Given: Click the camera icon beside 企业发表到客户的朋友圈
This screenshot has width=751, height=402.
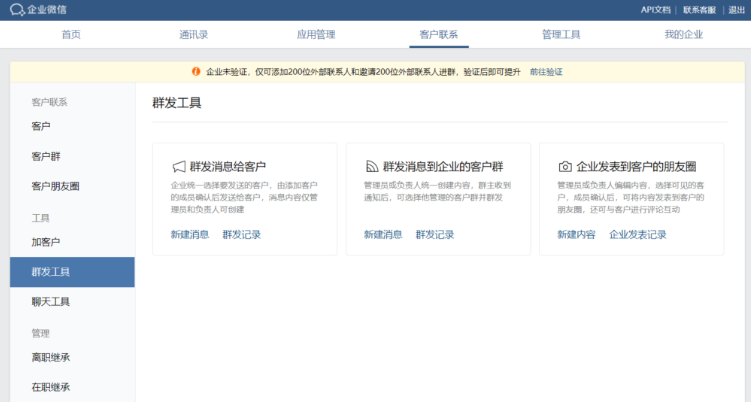Looking at the screenshot, I should coord(565,167).
